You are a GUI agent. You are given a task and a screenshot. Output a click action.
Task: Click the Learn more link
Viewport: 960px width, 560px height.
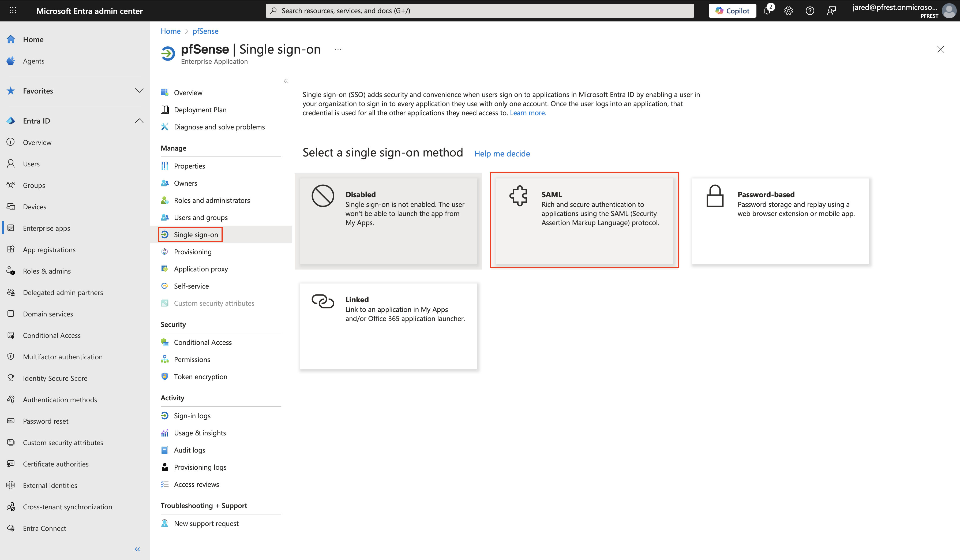click(528, 113)
